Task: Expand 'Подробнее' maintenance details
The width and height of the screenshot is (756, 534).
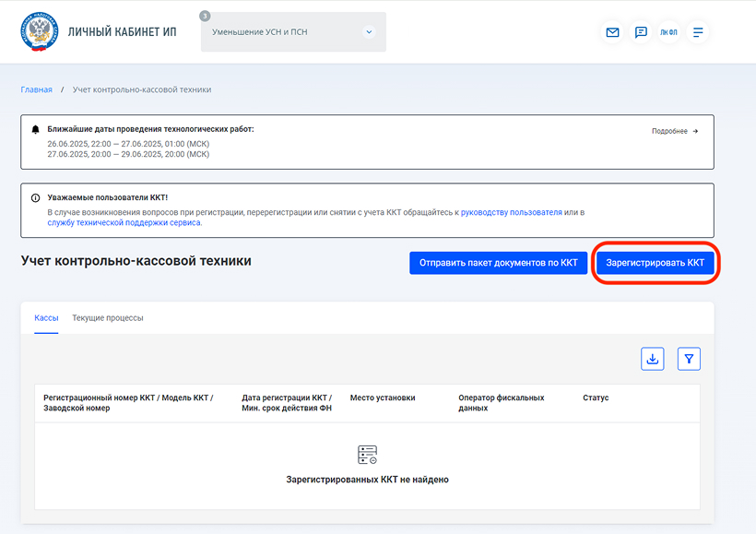Action: [675, 131]
